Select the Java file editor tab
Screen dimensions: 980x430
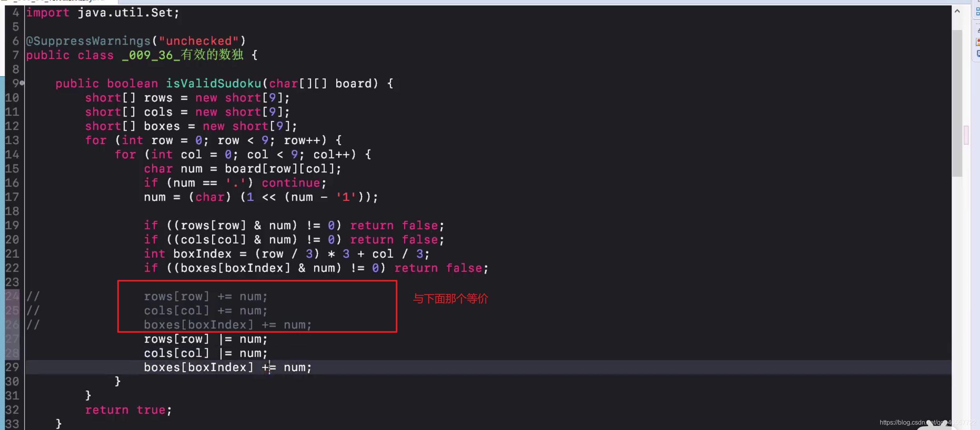(59, 1)
